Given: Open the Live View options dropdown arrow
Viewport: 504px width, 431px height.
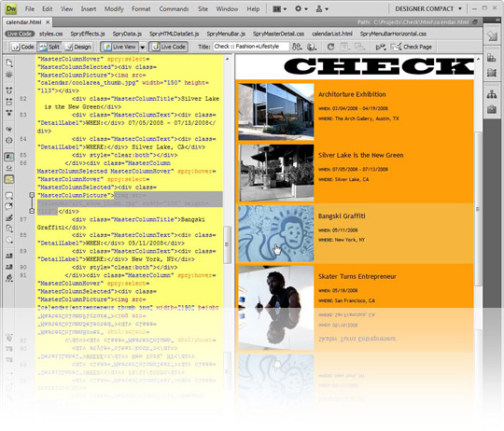Looking at the screenshot, I should click(143, 48).
